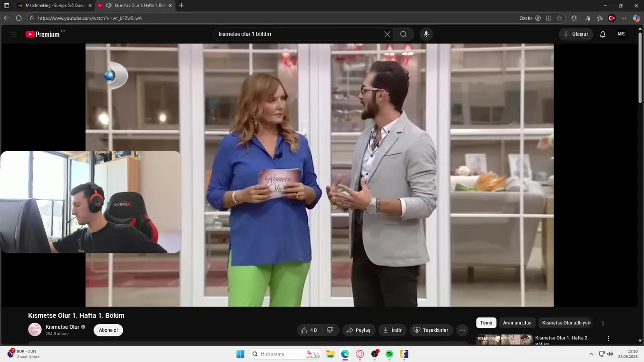This screenshot has width=644, height=362.
Task: Open more actions ellipsis under video
Action: [462, 330]
